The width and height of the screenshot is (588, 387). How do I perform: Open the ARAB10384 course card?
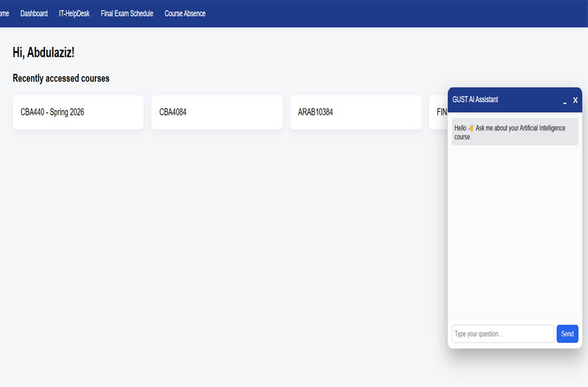pyautogui.click(x=356, y=112)
